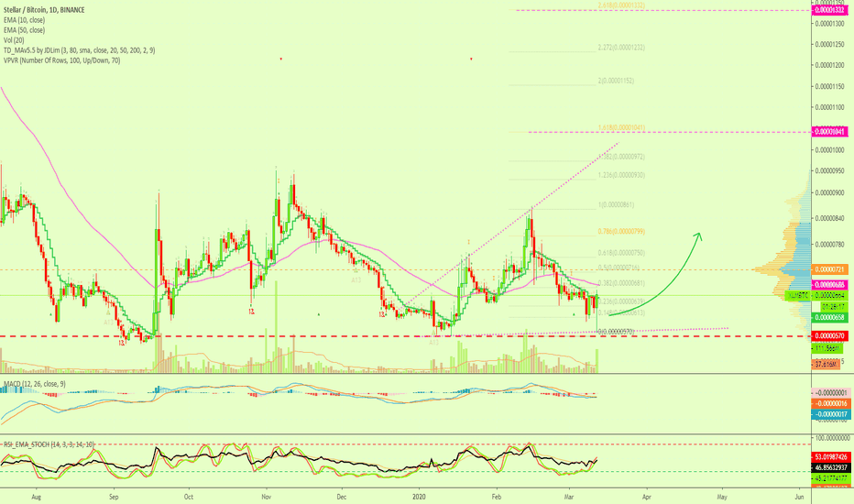Viewport: 854px width, 504px height.
Task: Click the blue MACD value -0.00000017
Action: point(831,414)
